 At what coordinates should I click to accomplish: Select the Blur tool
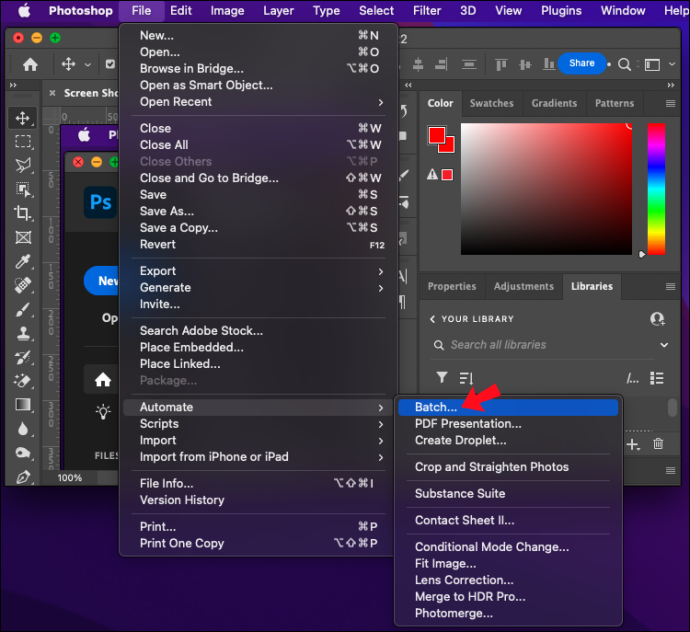click(x=23, y=429)
